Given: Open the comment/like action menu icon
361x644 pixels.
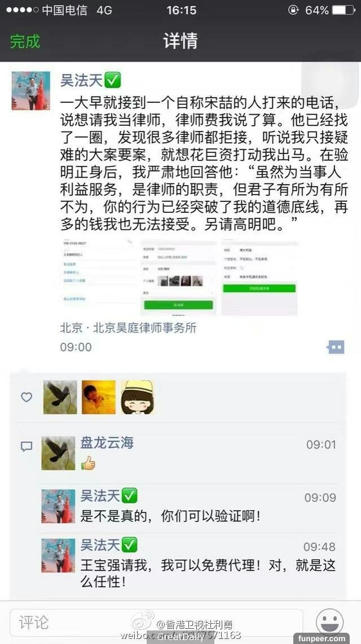Looking at the screenshot, I should tap(336, 347).
